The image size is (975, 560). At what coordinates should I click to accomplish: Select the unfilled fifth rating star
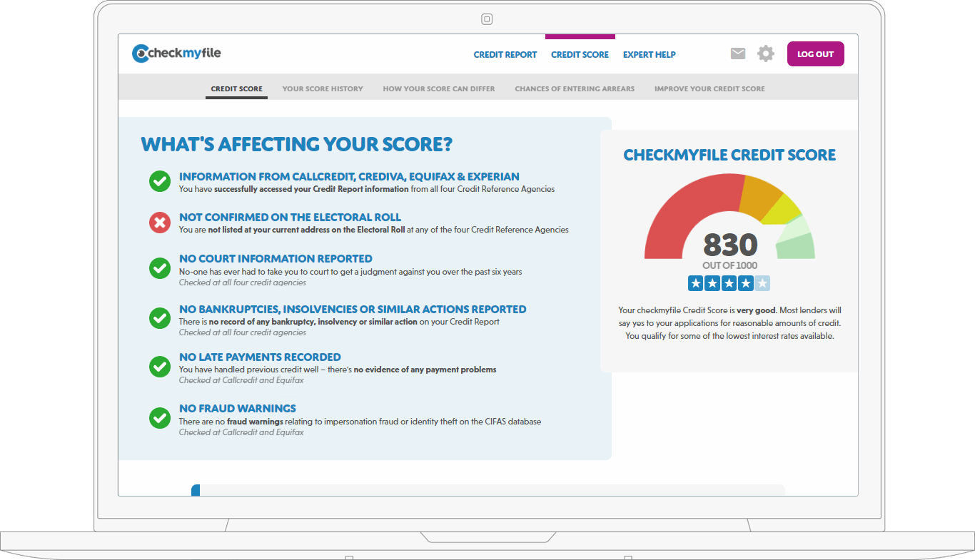pyautogui.click(x=762, y=283)
